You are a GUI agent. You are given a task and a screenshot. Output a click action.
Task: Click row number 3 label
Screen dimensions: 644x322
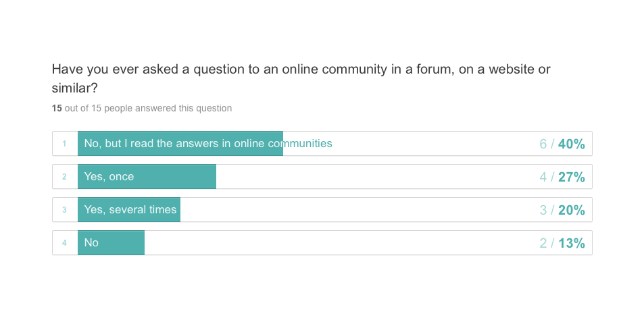[64, 210]
